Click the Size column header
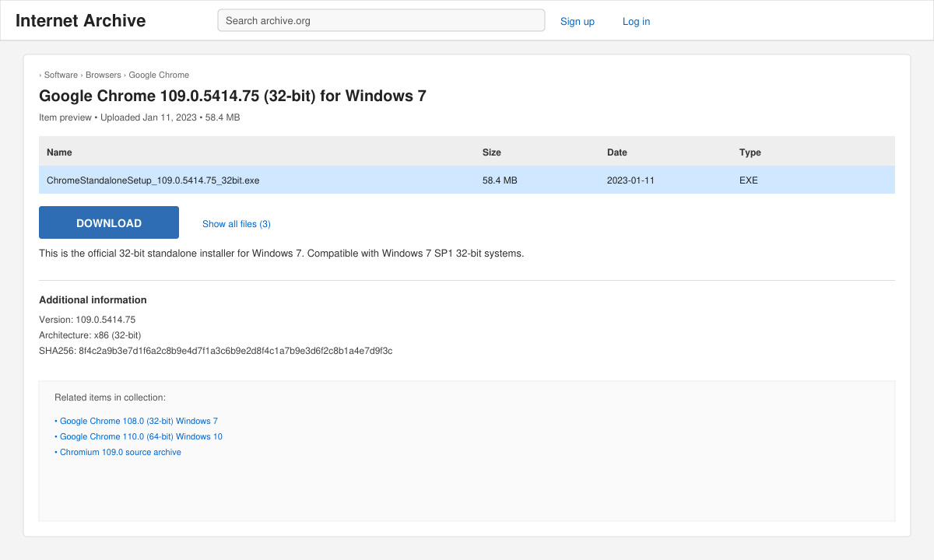The height and width of the screenshot is (560, 934). pyautogui.click(x=492, y=152)
